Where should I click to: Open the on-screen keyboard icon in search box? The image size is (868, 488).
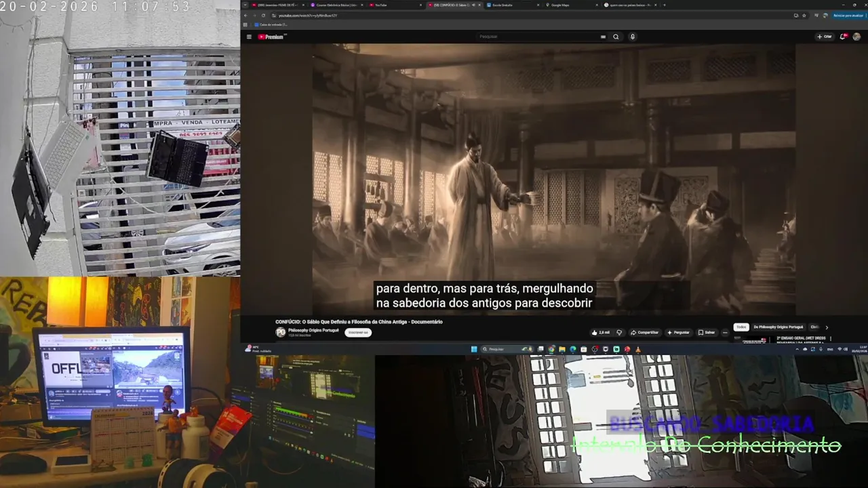[603, 37]
